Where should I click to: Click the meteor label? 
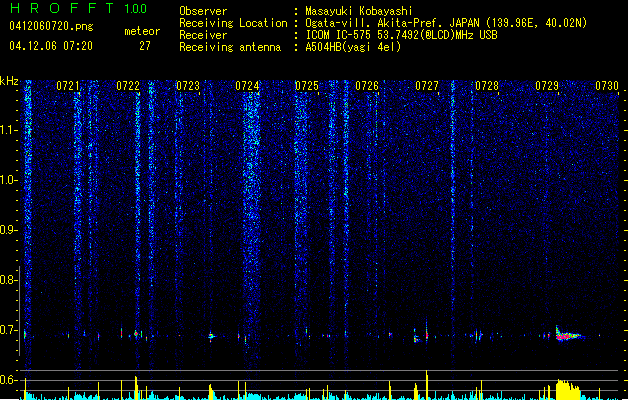(142, 31)
